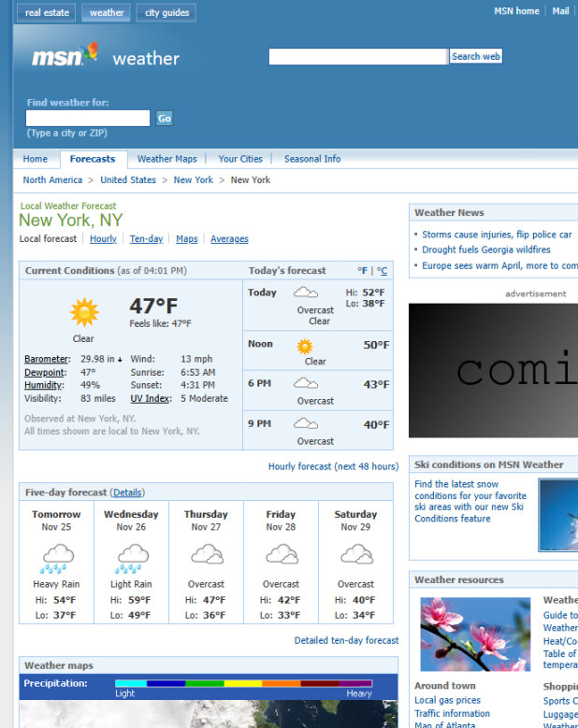Click Tomorrow's heavy rain cloud icon
578x728 pixels.
56,558
